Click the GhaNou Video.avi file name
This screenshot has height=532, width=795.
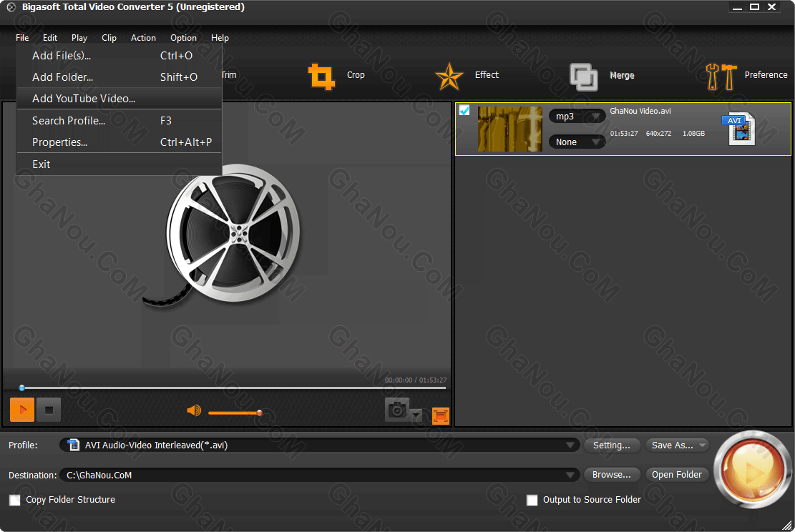tap(640, 111)
